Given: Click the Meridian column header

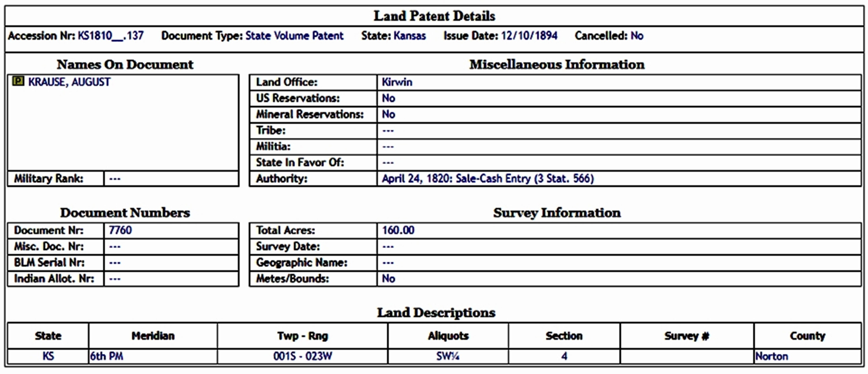Looking at the screenshot, I should coord(153,336).
